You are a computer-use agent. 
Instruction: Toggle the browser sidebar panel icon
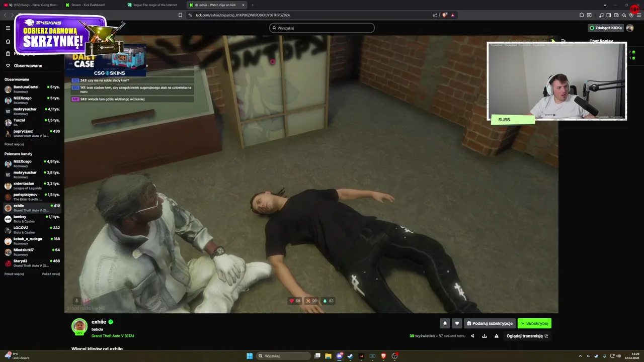click(608, 15)
